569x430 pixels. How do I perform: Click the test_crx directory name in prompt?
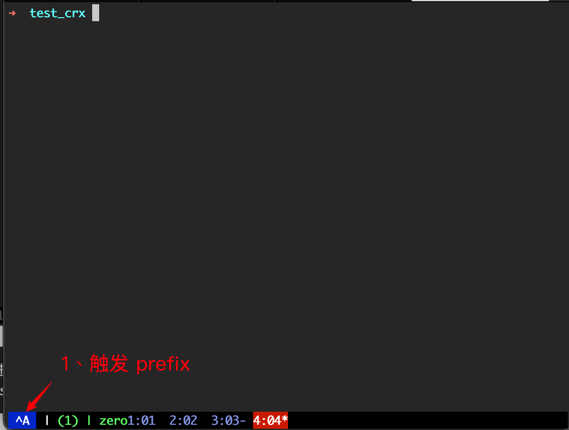57,13
